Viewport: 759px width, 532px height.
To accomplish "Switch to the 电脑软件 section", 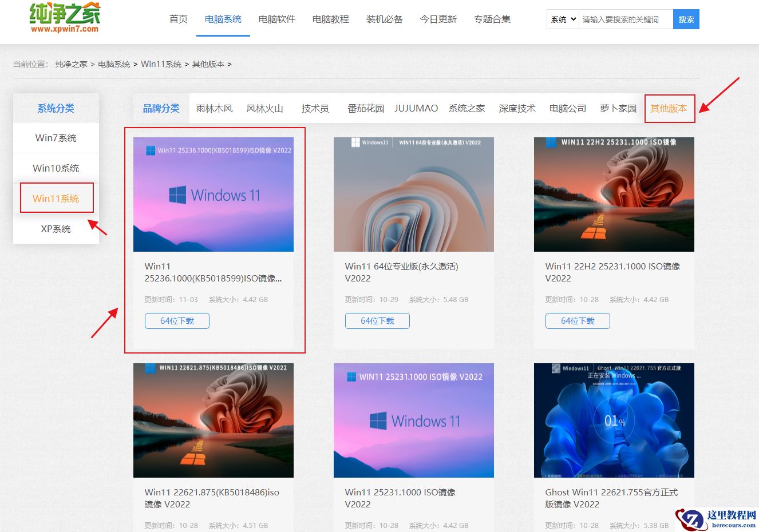I will 276,18.
